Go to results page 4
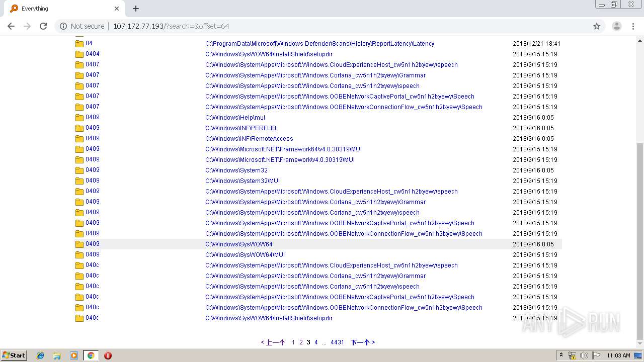Viewport: 644px width, 362px height. click(316, 342)
